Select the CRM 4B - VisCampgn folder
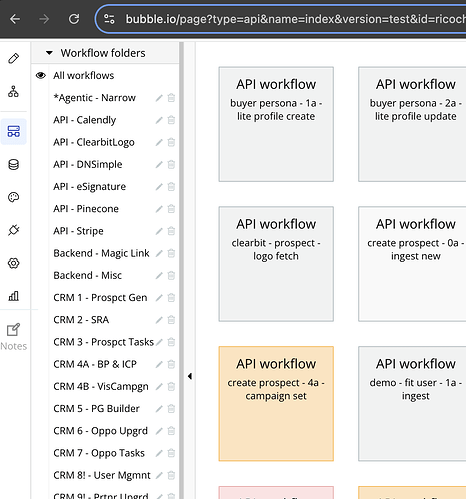 [101, 386]
